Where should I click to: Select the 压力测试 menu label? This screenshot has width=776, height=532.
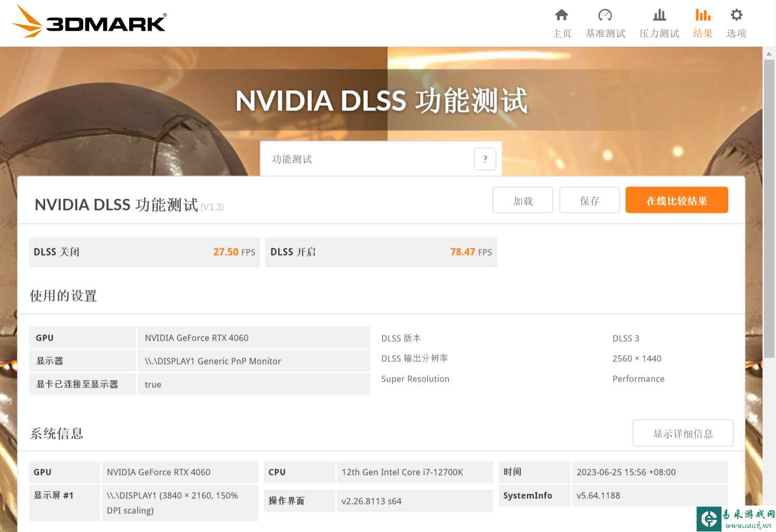(659, 33)
